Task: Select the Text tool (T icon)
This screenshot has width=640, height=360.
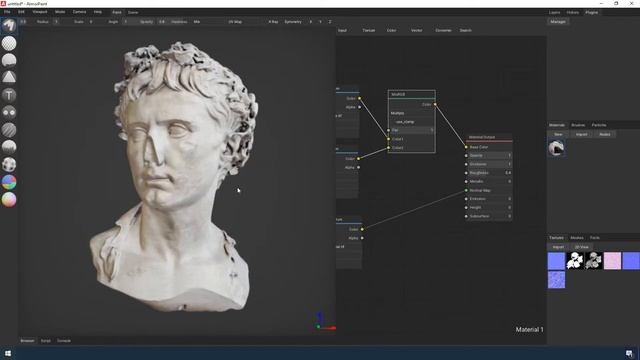Action: tap(9, 95)
